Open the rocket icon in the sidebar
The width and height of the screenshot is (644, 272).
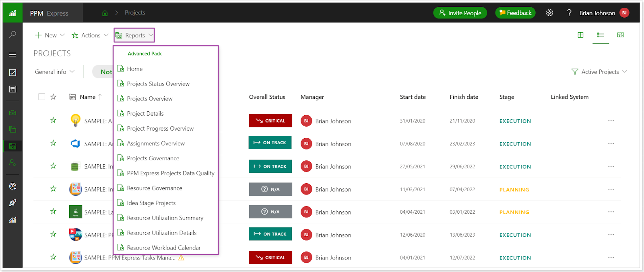12,203
